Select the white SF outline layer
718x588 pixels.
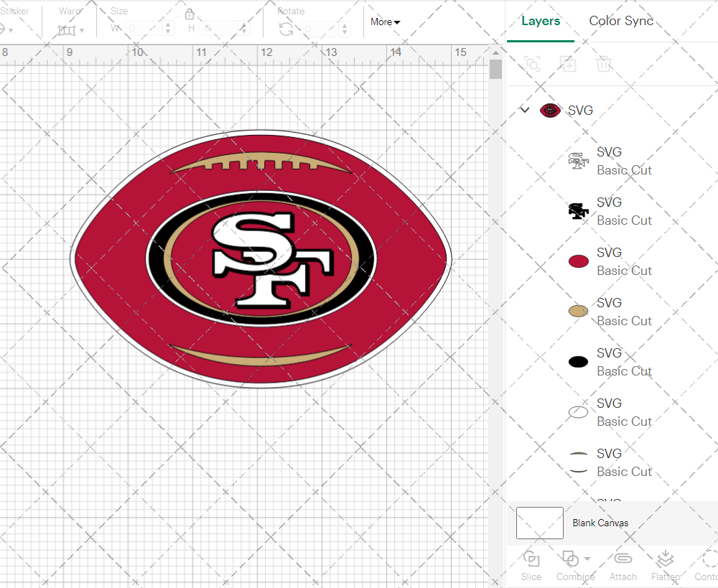578,161
